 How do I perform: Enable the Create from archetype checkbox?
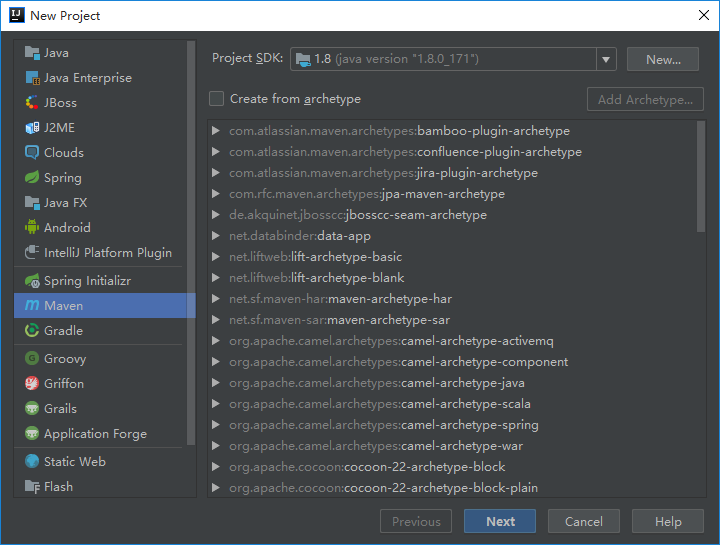(216, 99)
